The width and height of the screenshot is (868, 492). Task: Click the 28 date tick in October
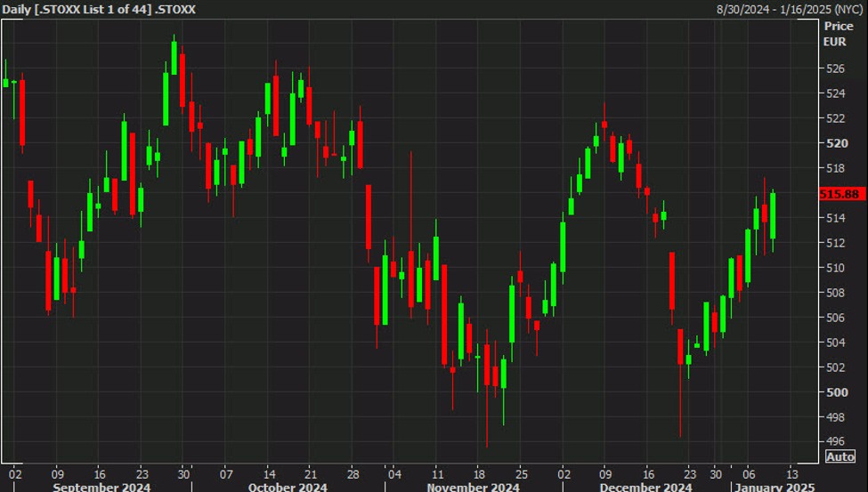click(x=353, y=474)
